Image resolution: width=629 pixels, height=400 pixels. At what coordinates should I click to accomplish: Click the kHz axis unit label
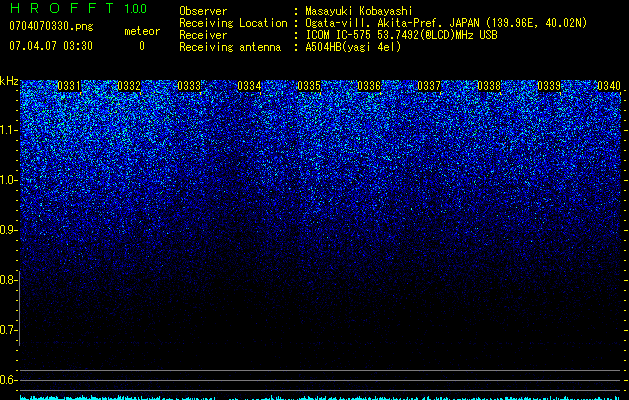(9, 81)
